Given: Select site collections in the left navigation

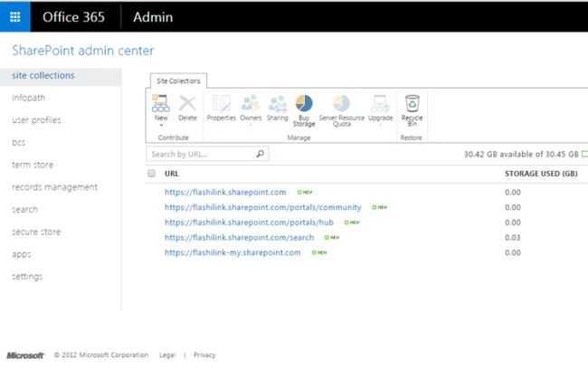Looking at the screenshot, I should point(43,75).
